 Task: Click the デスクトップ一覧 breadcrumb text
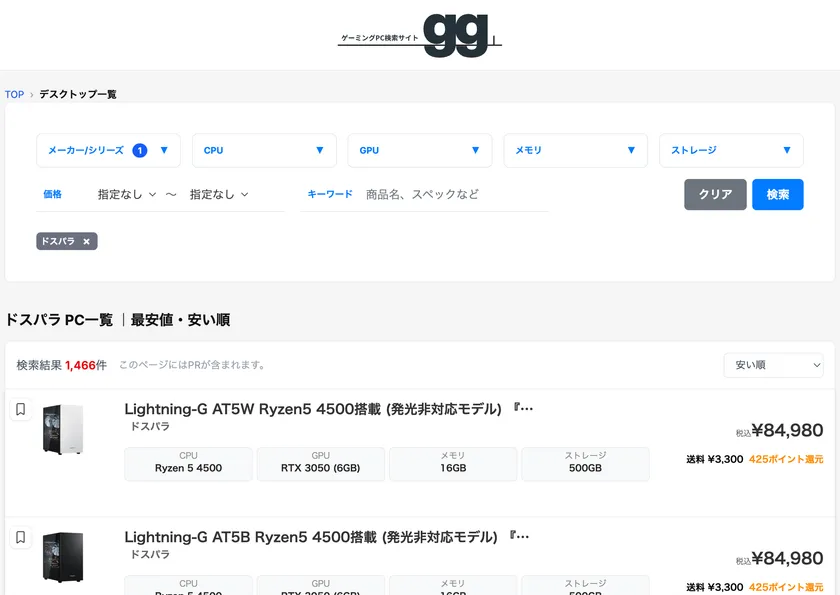coord(78,94)
